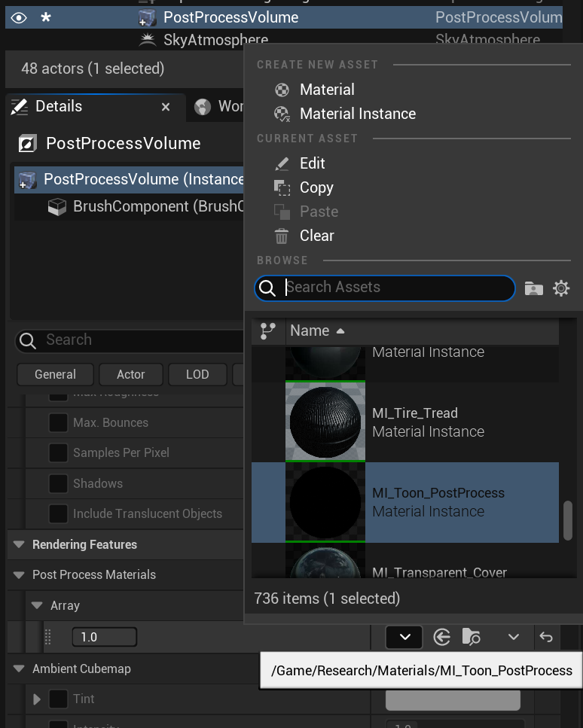Close the Details tab
This screenshot has width=583, height=728.
tap(166, 107)
